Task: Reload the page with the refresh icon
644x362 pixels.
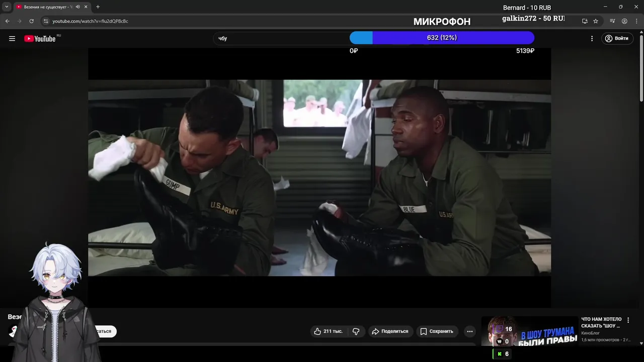Action: coord(32,21)
